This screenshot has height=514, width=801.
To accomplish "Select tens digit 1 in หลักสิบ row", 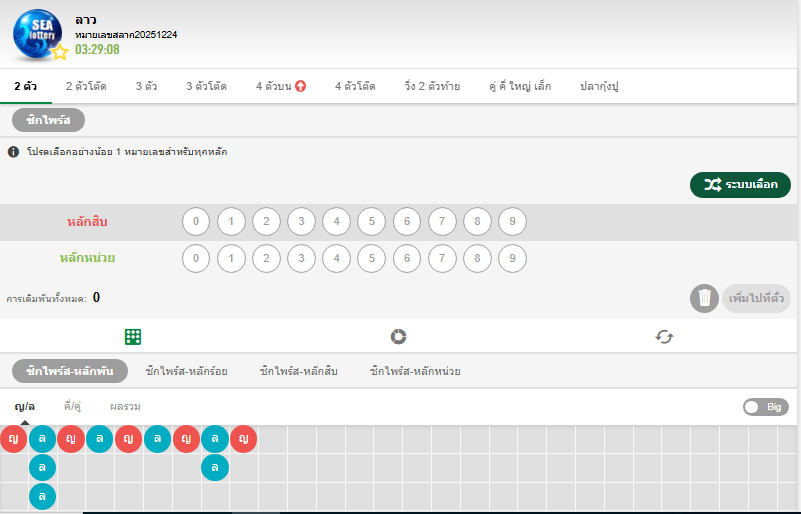I will click(231, 221).
